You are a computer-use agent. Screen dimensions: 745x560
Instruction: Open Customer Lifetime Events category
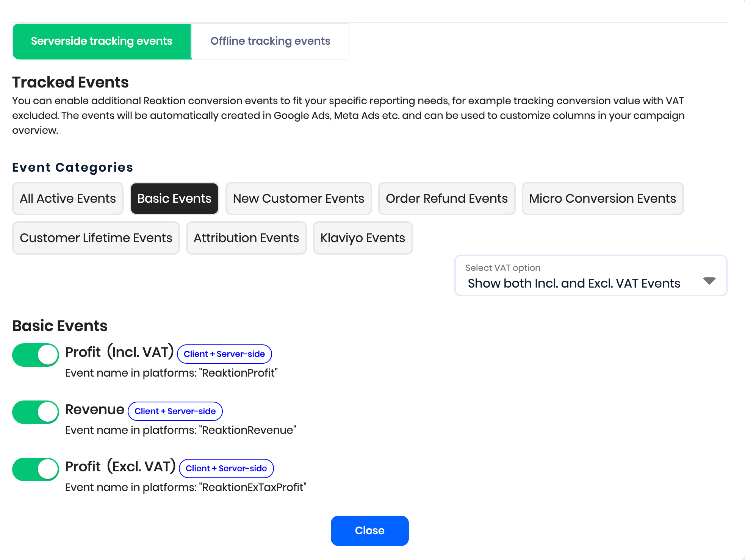click(x=96, y=238)
